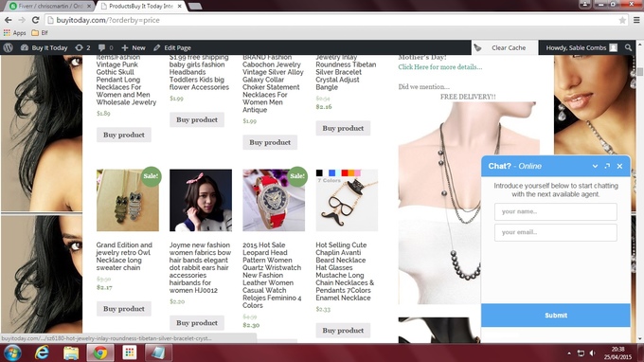Buy the baby girls Headbands product

pos(197,119)
